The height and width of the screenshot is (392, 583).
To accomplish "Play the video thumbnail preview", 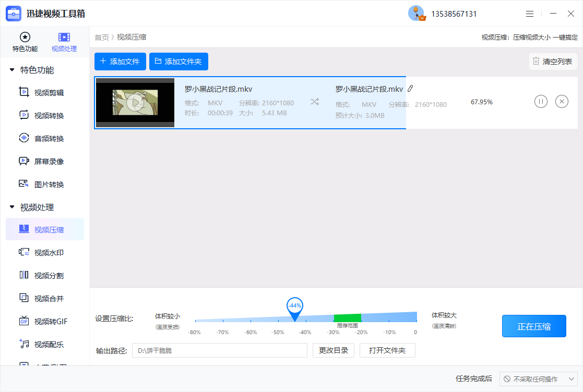I will tap(135, 103).
